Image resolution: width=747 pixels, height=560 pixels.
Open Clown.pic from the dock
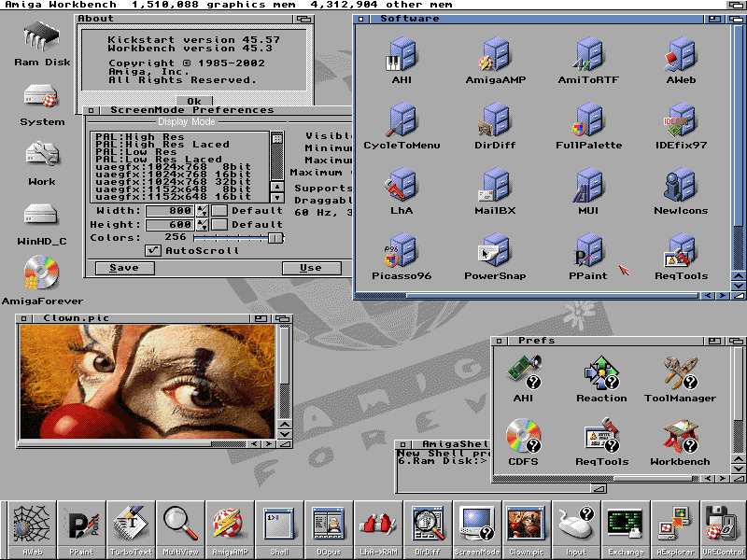[528, 529]
